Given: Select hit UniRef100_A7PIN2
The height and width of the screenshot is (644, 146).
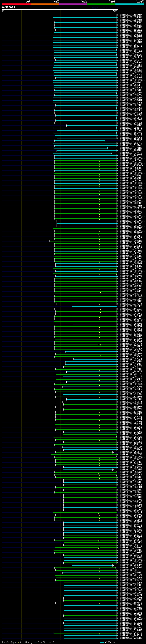Looking at the screenshot, I should coord(131,148).
